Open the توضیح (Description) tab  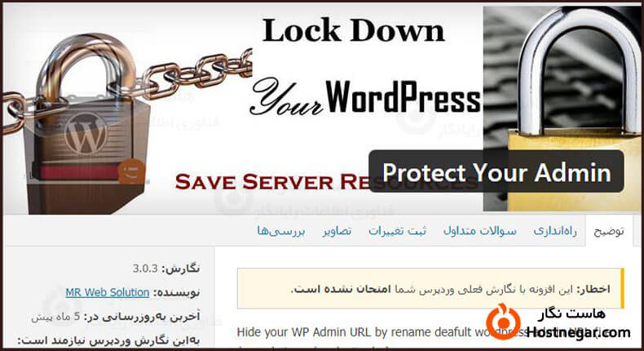point(609,231)
